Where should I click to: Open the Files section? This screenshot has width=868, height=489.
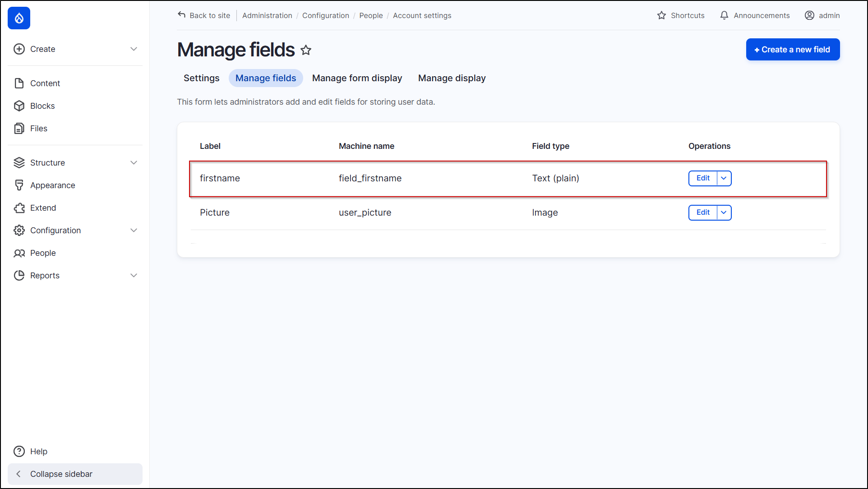tap(38, 129)
